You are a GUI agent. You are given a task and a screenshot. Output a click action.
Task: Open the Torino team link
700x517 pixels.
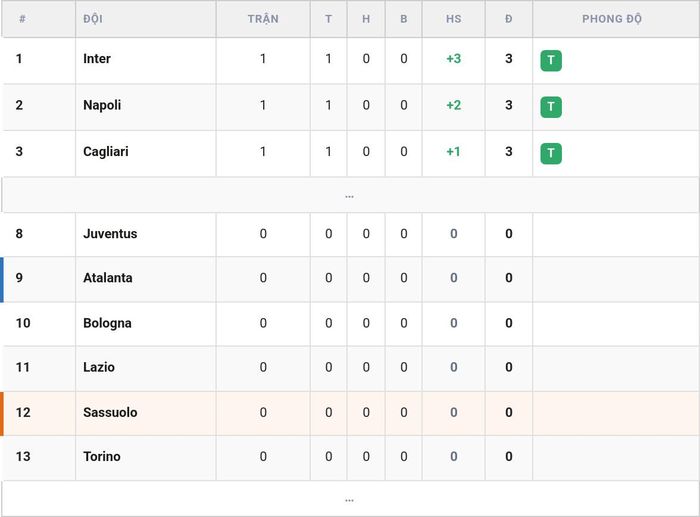click(x=102, y=456)
